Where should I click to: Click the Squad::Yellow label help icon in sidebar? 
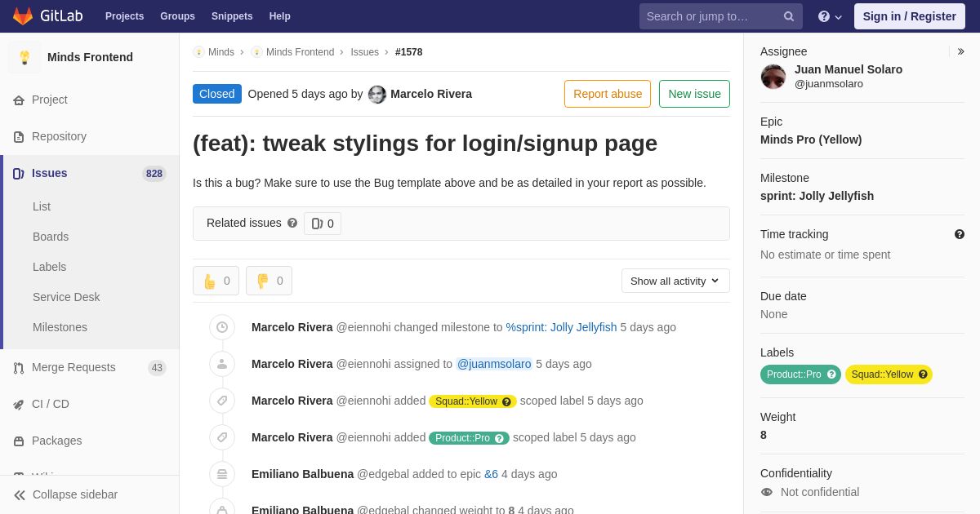click(x=923, y=374)
